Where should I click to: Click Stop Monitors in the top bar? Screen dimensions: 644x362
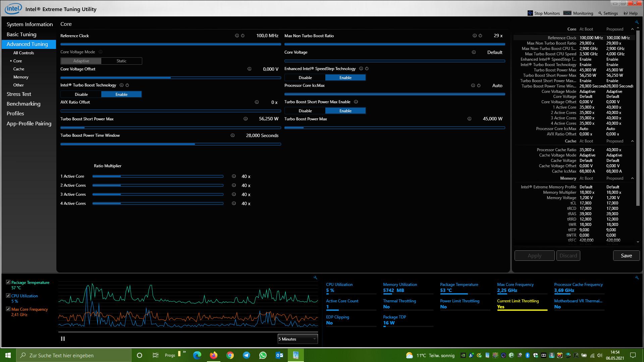coord(543,13)
